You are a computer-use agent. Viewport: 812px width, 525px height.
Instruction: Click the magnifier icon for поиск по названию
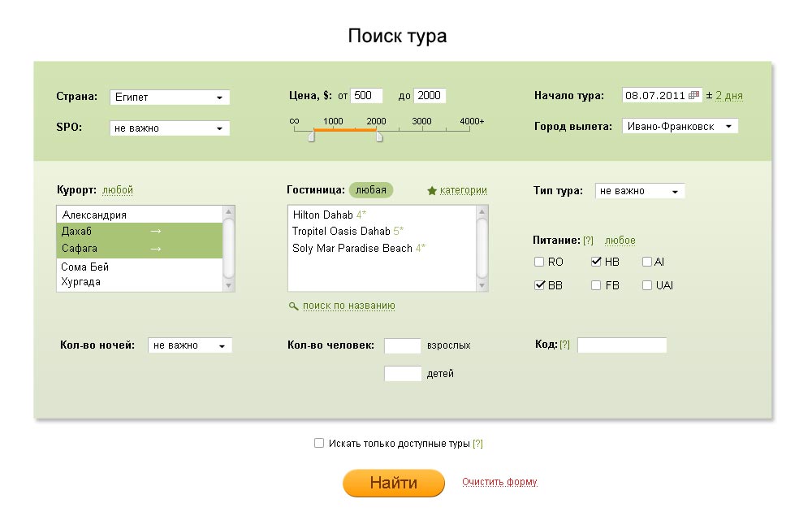pos(293,306)
